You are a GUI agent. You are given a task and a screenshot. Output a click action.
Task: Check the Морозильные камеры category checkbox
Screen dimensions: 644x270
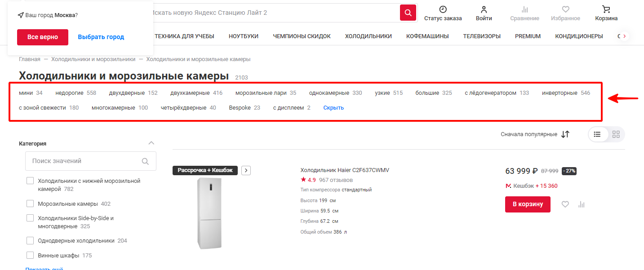tap(30, 204)
